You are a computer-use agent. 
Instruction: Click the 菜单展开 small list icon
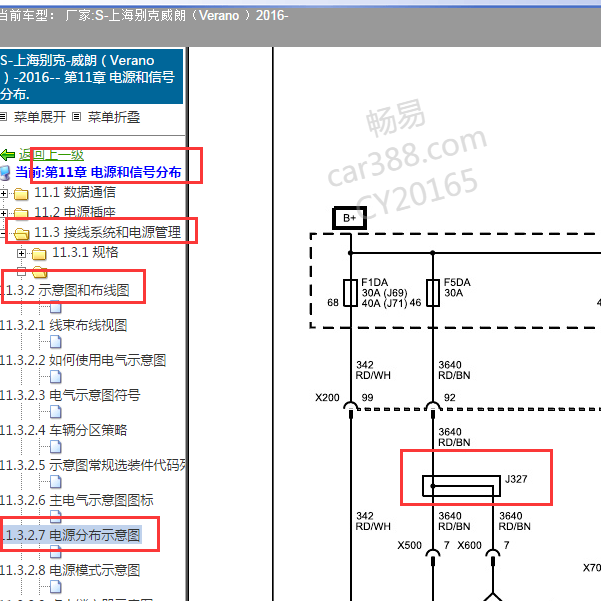(x=3, y=117)
